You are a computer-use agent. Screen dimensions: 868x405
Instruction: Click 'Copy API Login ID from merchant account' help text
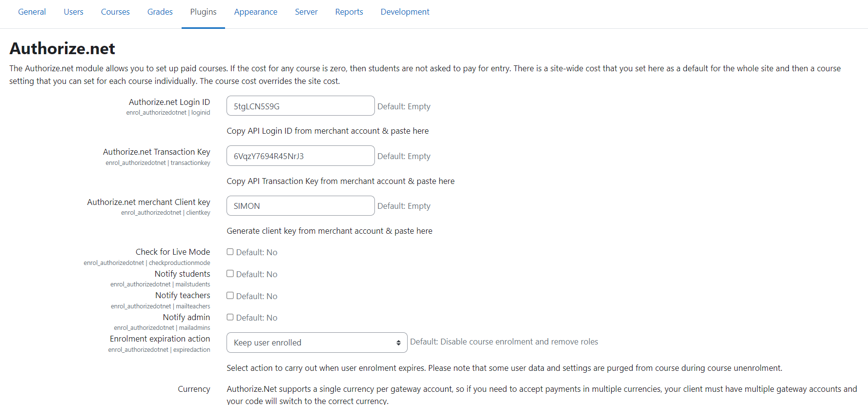pos(328,131)
